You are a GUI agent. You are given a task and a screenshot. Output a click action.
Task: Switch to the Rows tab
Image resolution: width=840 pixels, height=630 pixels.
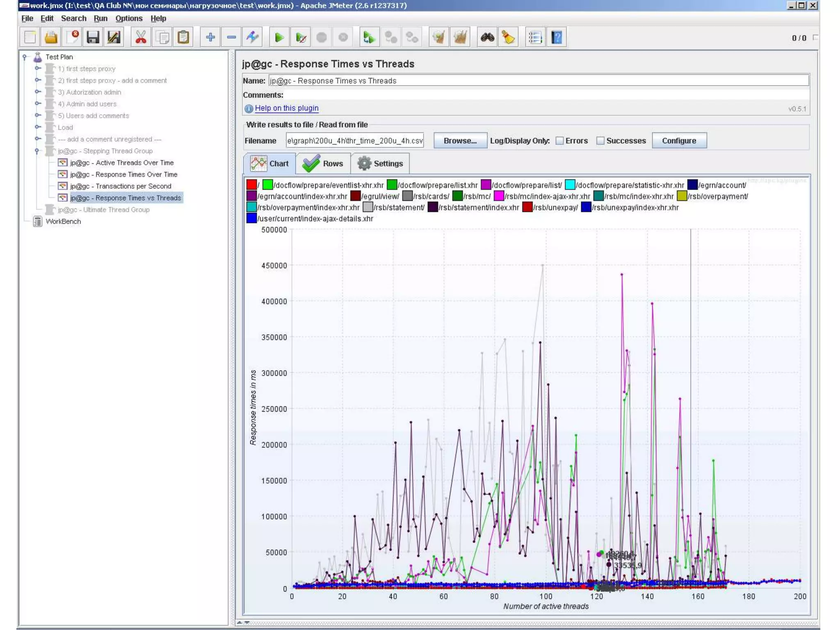coord(324,164)
